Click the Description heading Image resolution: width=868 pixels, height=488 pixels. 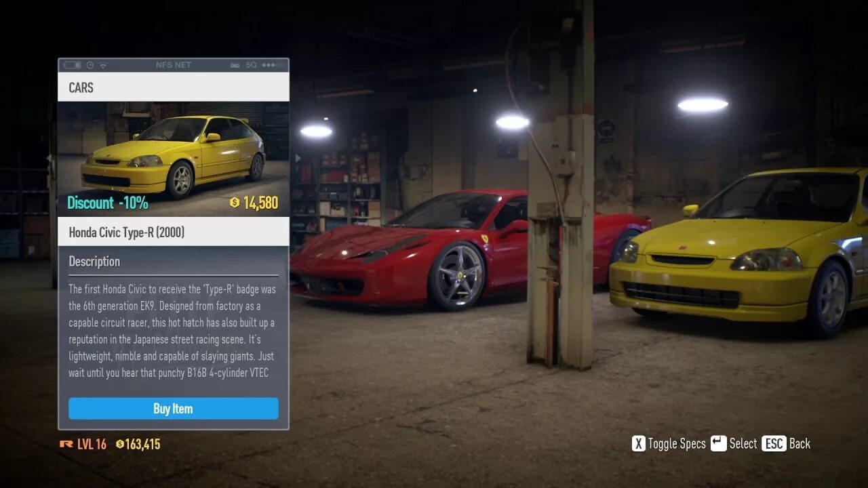pos(94,262)
